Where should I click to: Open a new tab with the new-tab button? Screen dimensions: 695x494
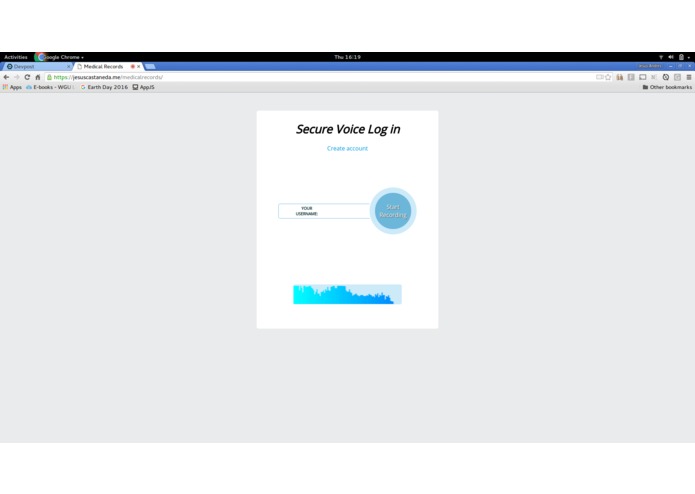coord(150,66)
